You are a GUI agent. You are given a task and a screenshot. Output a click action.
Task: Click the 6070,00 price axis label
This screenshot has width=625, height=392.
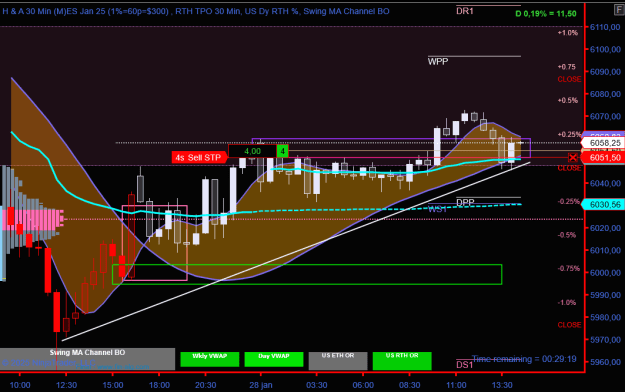click(x=605, y=116)
